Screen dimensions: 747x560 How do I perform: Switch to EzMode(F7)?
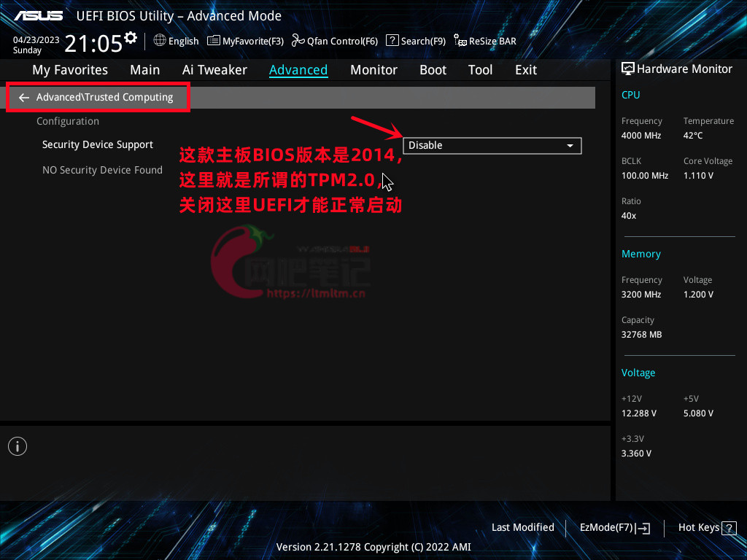[614, 528]
